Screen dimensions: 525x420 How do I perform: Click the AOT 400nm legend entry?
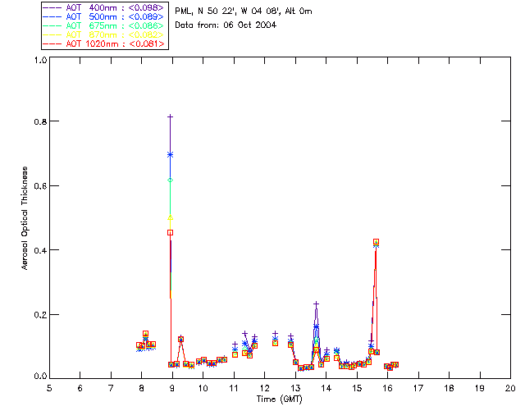(x=104, y=7)
